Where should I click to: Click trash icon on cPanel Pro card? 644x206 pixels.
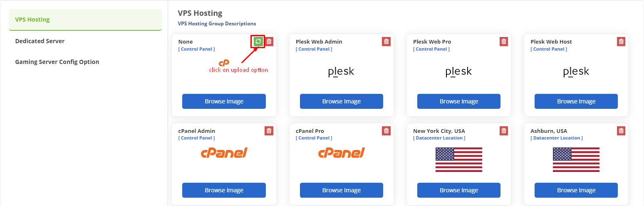pyautogui.click(x=386, y=131)
